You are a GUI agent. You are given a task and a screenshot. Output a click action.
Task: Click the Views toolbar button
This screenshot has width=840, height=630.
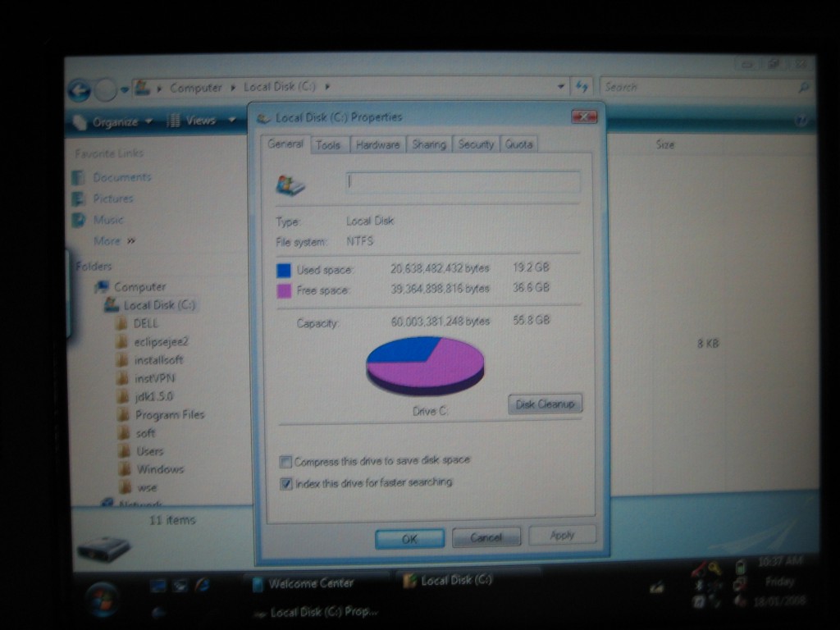click(x=192, y=121)
